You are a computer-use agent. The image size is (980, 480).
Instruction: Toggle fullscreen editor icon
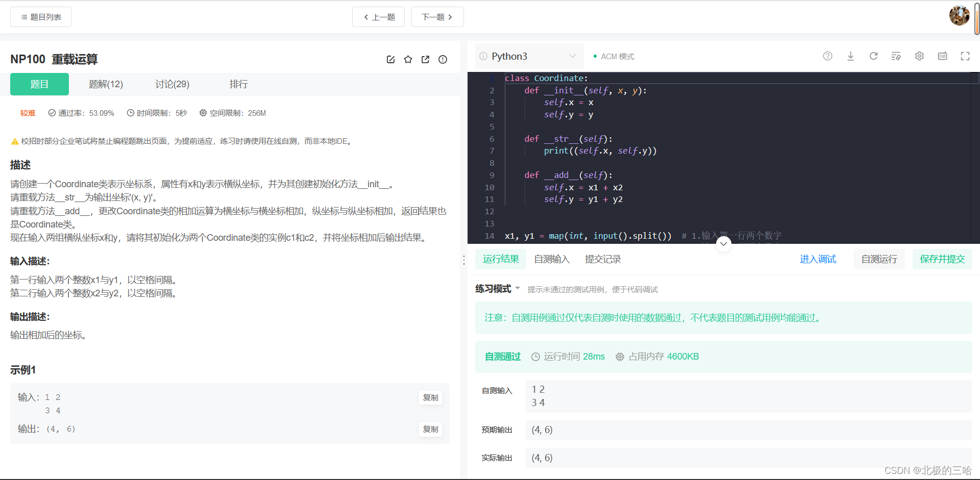click(965, 56)
